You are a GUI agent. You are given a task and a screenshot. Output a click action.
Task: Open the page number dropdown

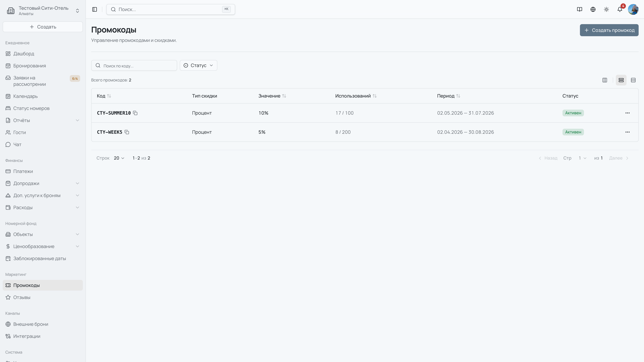pos(582,158)
